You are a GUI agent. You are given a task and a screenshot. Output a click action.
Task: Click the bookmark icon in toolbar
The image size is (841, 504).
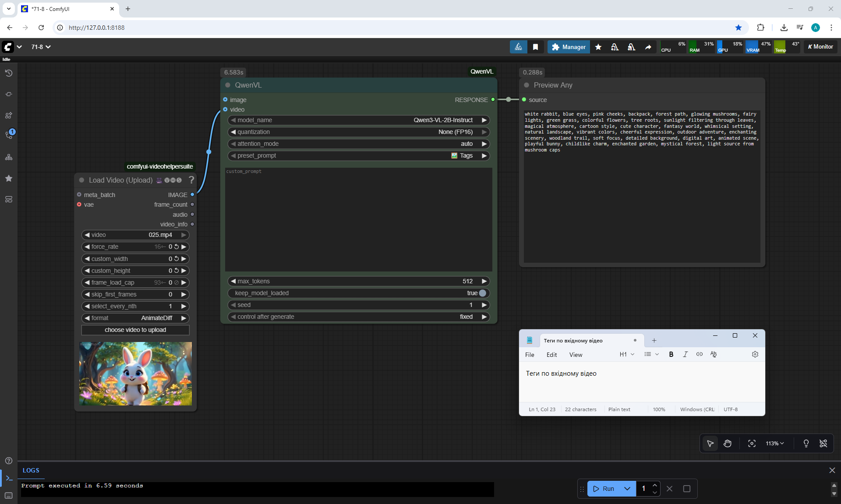(535, 47)
